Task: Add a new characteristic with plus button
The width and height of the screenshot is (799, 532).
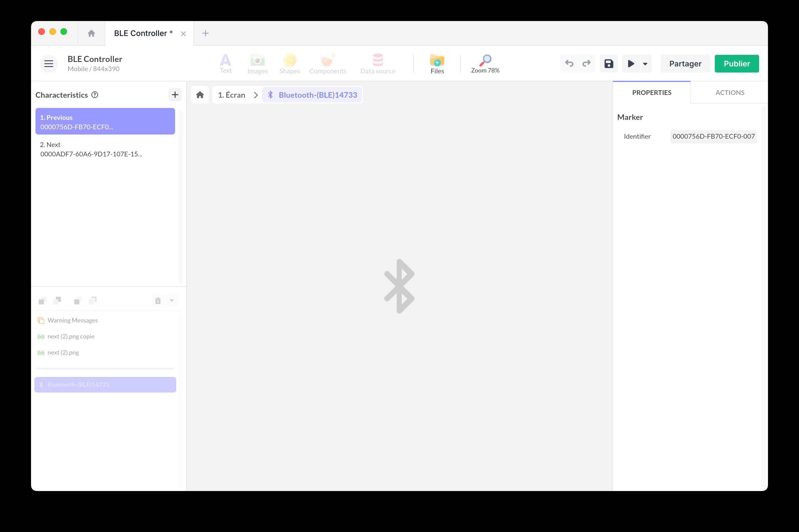Action: [175, 95]
